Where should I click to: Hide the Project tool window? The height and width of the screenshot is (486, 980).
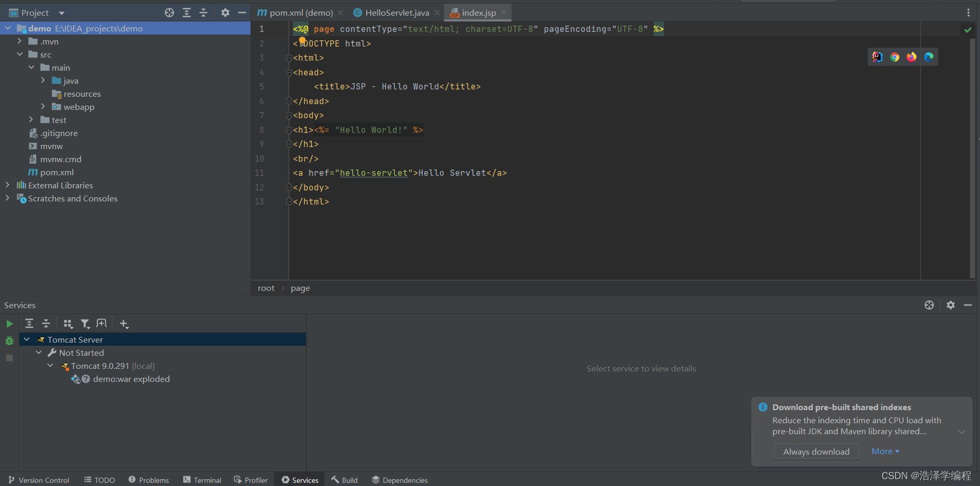coord(242,13)
